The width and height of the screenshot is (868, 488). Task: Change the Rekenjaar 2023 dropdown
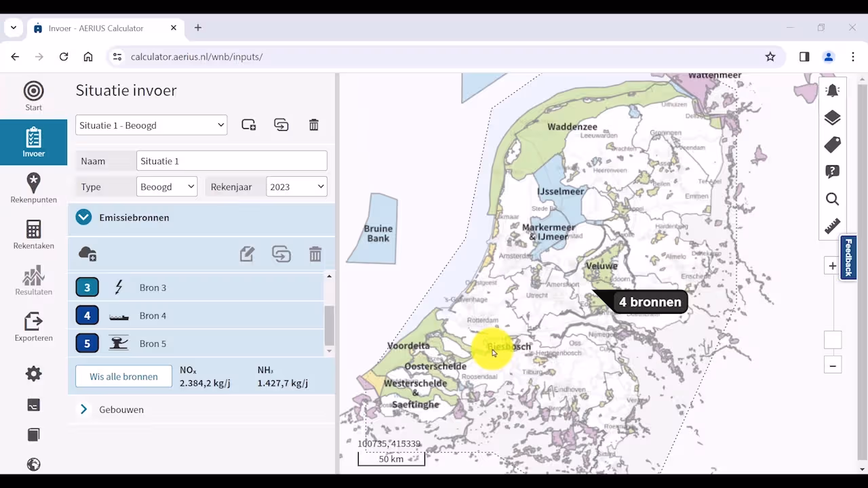coord(296,187)
